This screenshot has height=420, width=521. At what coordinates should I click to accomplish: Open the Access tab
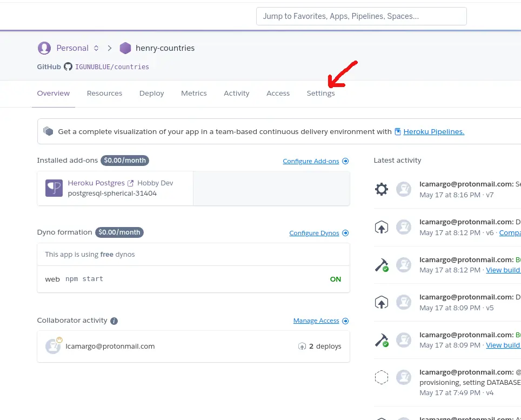278,94
